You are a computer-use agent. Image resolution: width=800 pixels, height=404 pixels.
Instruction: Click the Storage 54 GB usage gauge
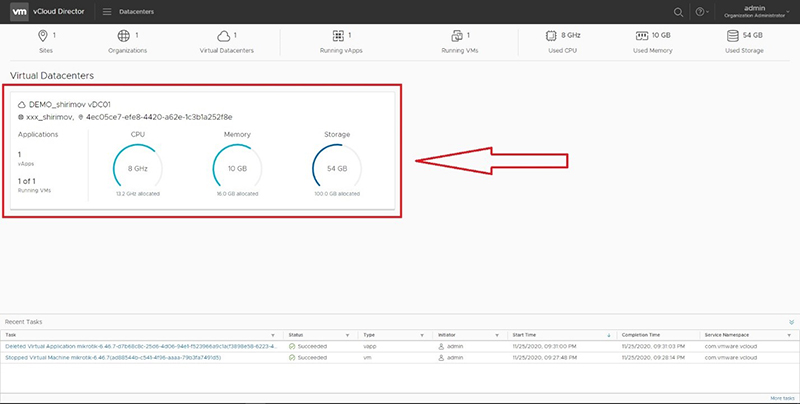pos(337,168)
